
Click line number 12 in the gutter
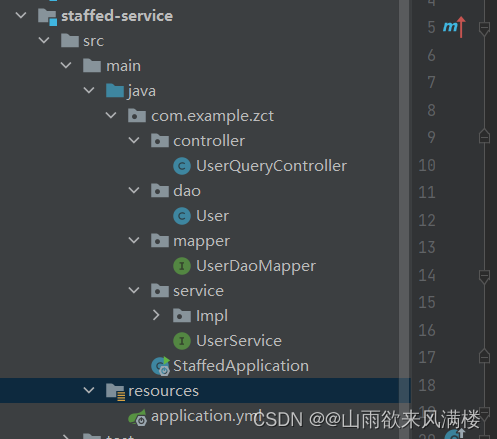click(427, 220)
